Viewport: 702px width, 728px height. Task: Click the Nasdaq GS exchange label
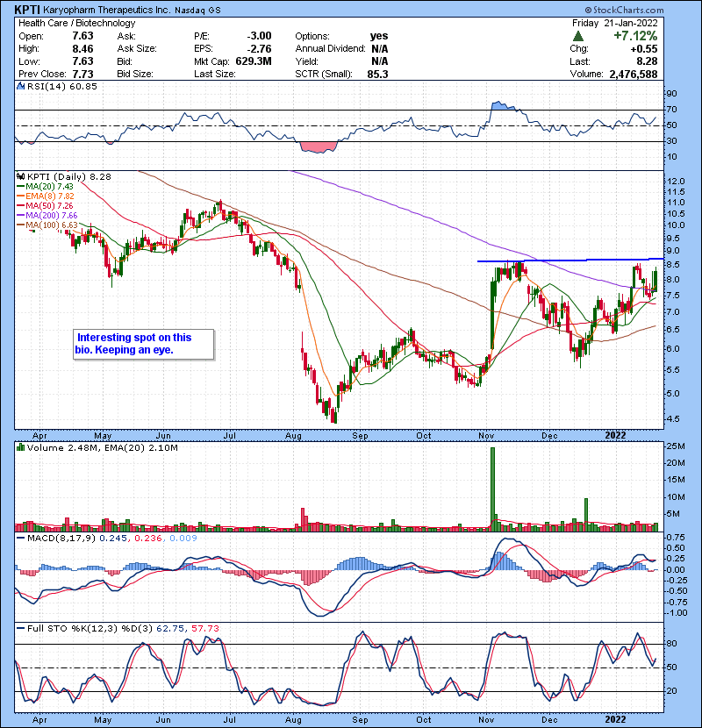[197, 11]
